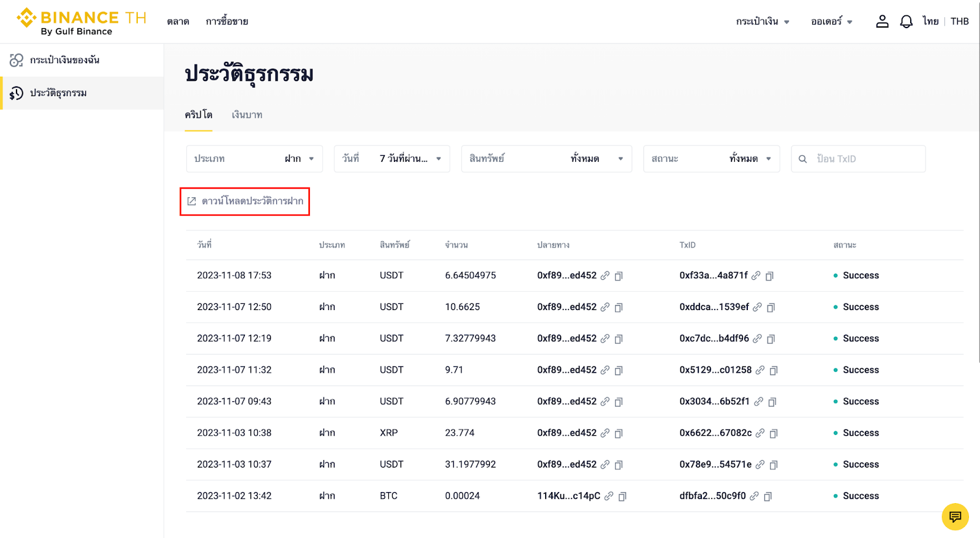Copy TxID 0xf33a...4a871f with copy icon
The height and width of the screenshot is (538, 980).
769,276
